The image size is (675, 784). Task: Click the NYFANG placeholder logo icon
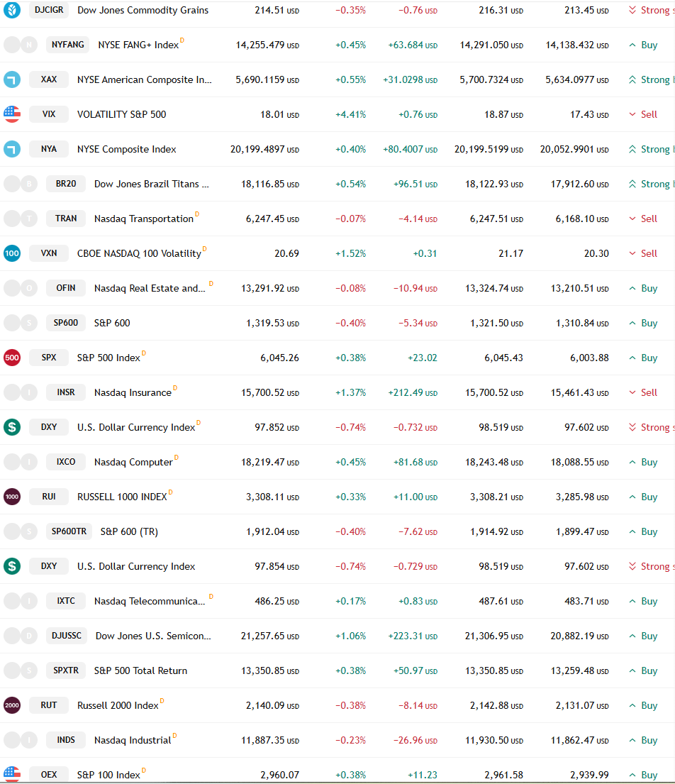point(21,45)
